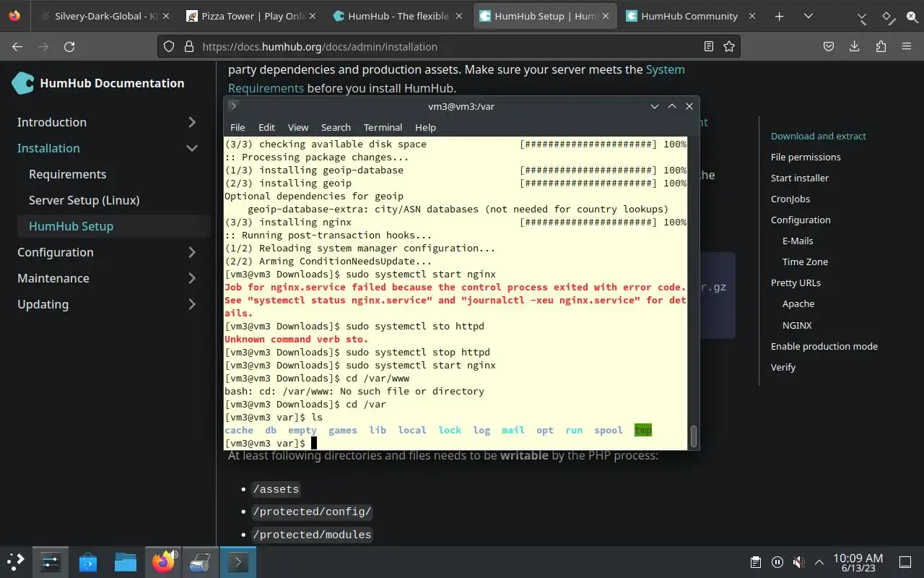This screenshot has height=578, width=924.
Task: Jump to Verify section
Action: pos(783,367)
